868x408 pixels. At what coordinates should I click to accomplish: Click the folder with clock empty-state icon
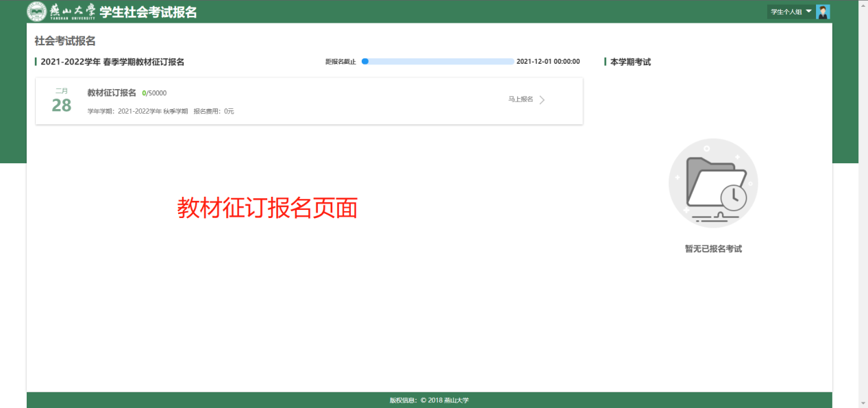tap(713, 183)
